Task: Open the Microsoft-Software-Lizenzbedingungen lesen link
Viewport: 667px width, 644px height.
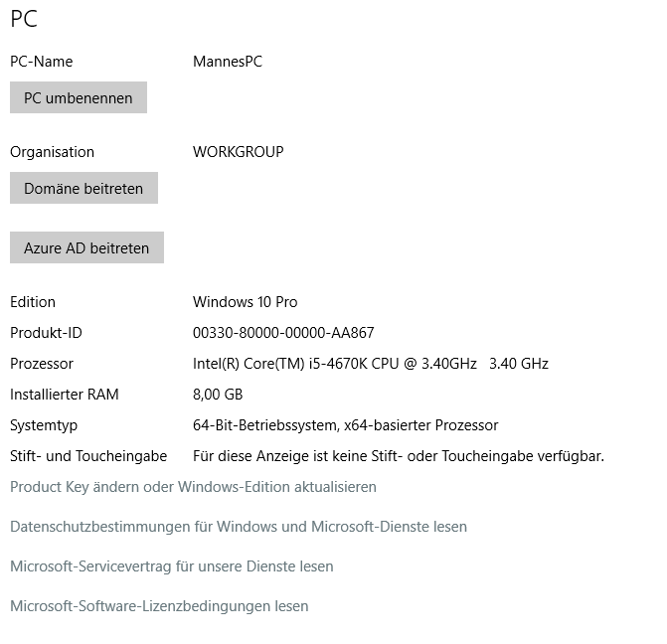Action: pyautogui.click(x=159, y=606)
